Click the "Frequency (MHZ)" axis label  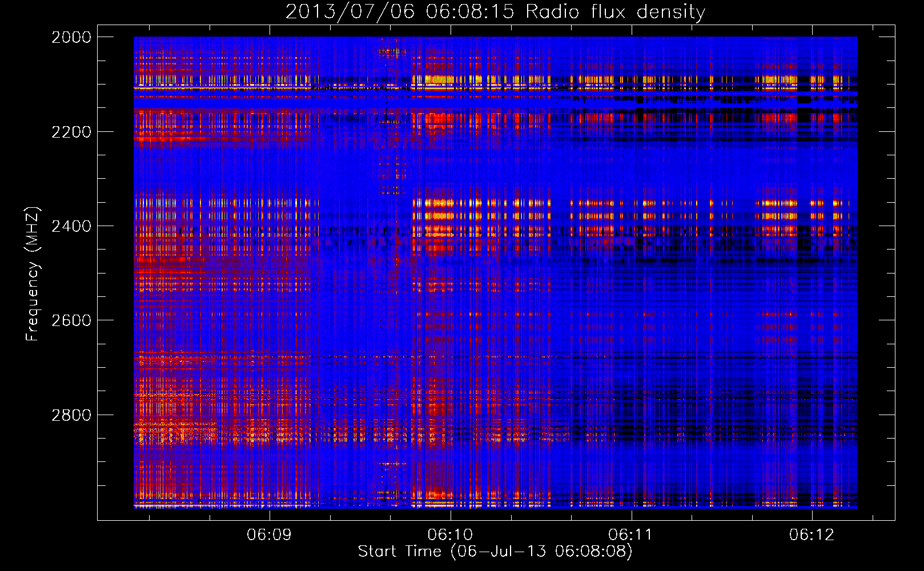(32, 274)
